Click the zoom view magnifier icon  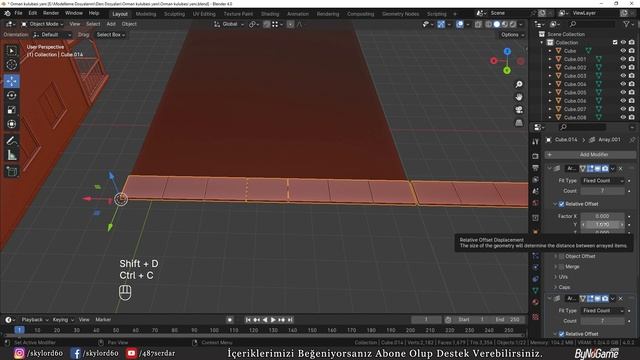coord(519,84)
